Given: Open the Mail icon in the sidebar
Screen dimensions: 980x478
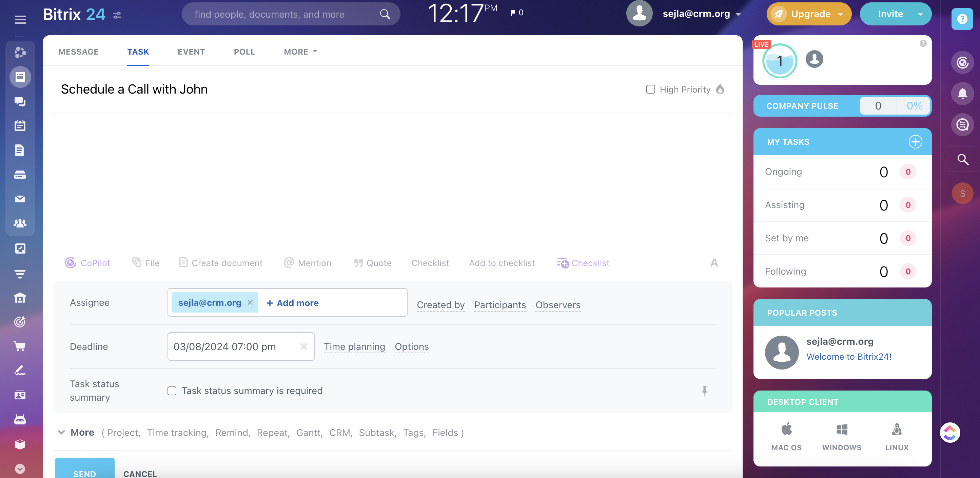Looking at the screenshot, I should coord(20,199).
